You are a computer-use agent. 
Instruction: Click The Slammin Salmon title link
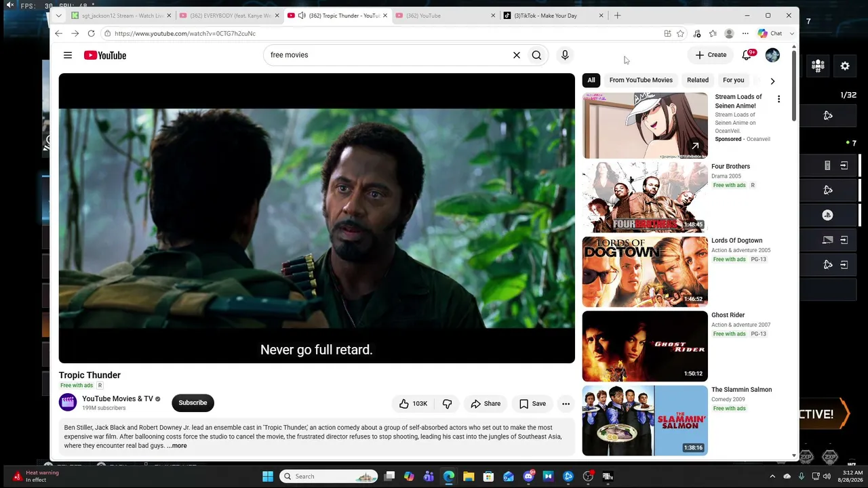(741, 390)
